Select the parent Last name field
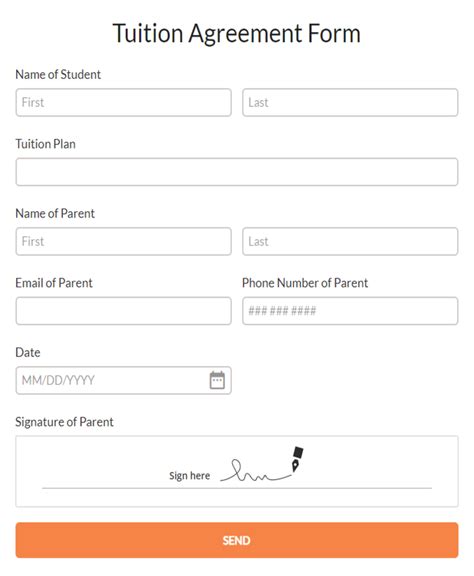Image resolution: width=474 pixels, height=576 pixels. [x=350, y=241]
